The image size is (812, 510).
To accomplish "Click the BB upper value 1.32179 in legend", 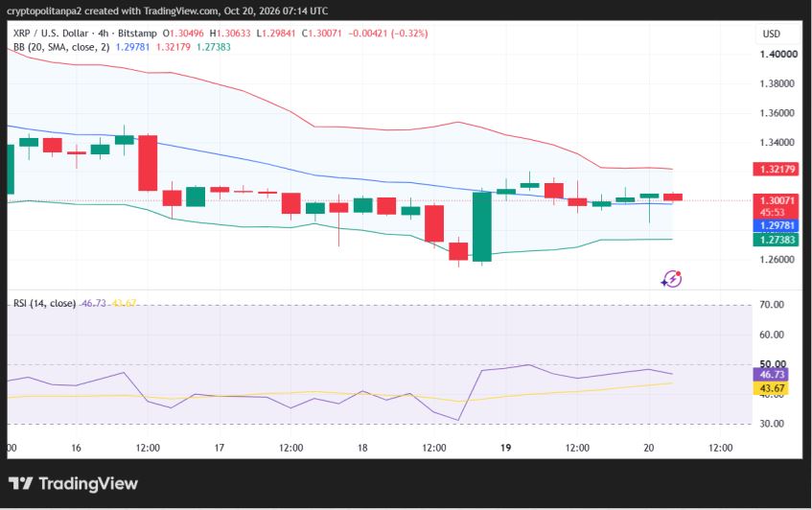I will pyautogui.click(x=173, y=47).
